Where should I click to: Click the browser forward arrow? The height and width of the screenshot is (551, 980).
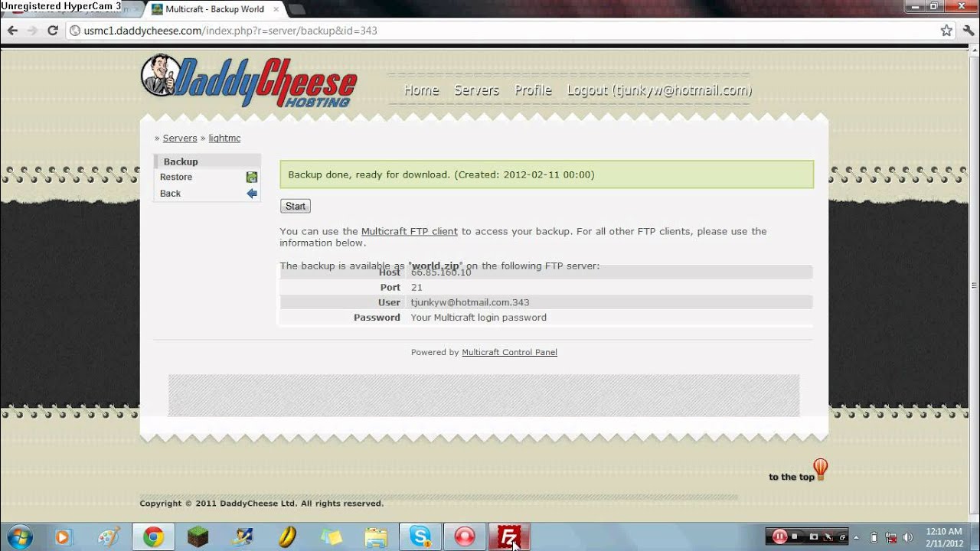point(32,31)
